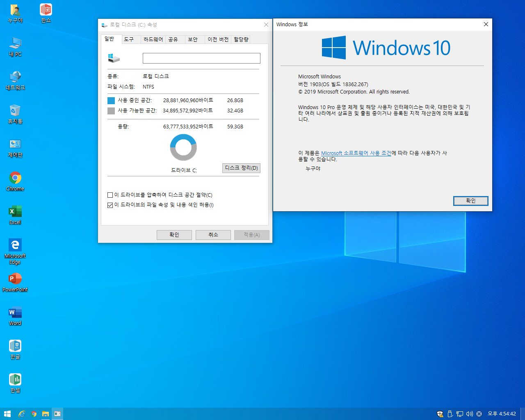
Task: Click the used space value 28,881,960,960바이트
Action: coord(188,100)
